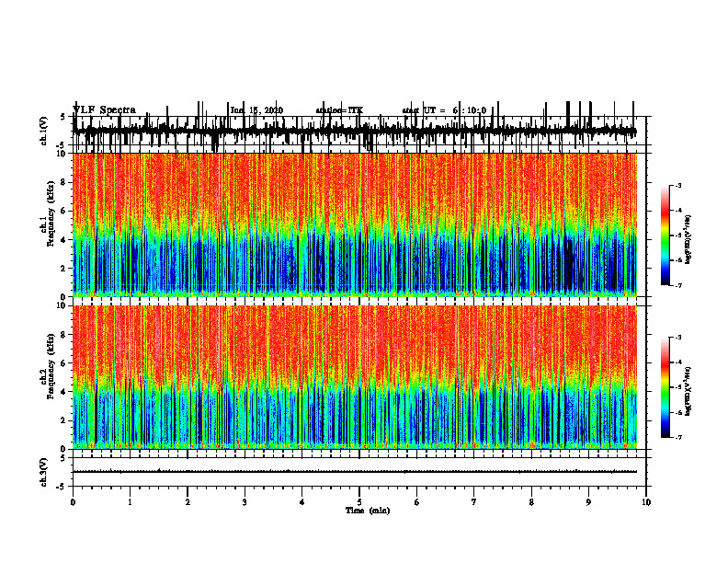Viewport: 728px width, 563px height.
Task: Click the "4" kHz tick on ch.2 frequency axis
Action: pyautogui.click(x=64, y=392)
